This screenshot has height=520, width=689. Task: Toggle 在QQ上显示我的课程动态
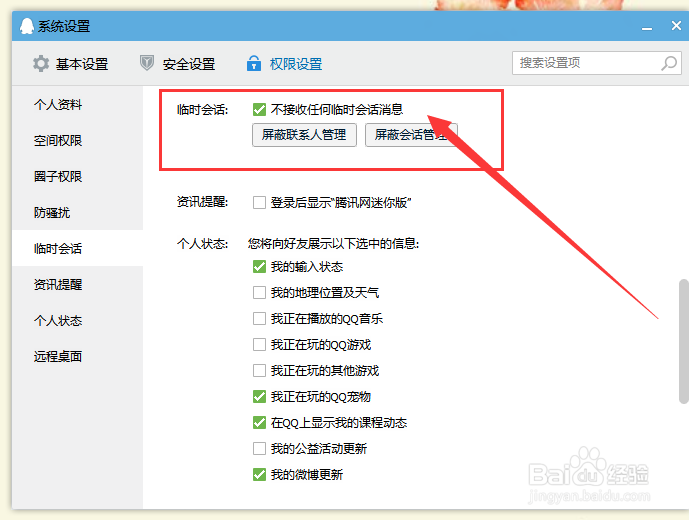(x=259, y=422)
